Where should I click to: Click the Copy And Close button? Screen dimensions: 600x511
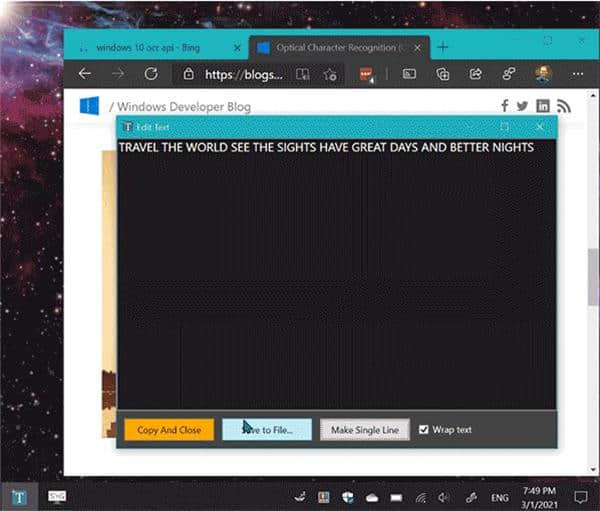[169, 430]
